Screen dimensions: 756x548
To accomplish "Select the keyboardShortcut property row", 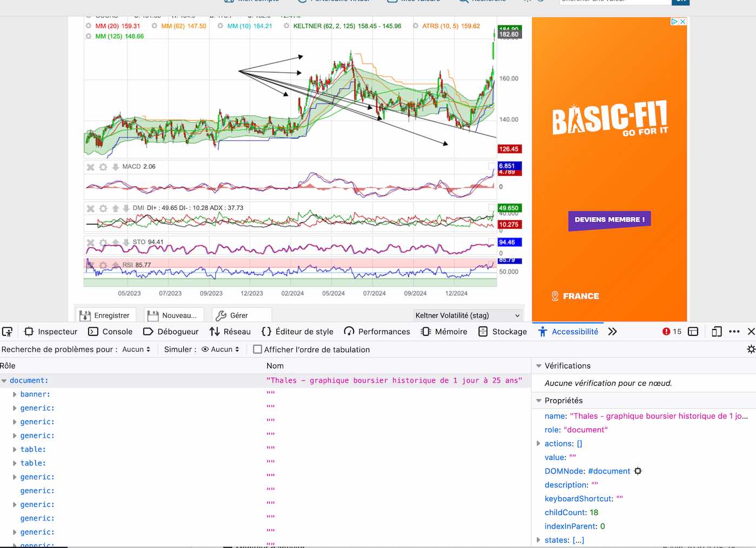I will click(644, 499).
